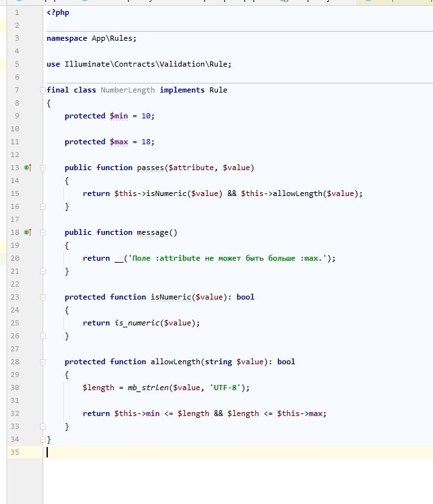The height and width of the screenshot is (504, 433).
Task: Click the $max property declaration
Action: tap(119, 142)
